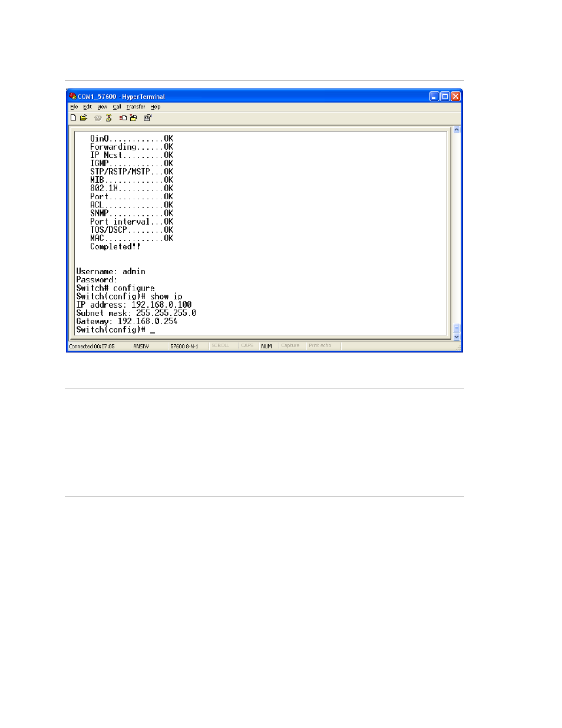562x728 pixels.
Task: Click the Forwarding OK status line
Action: tap(131, 147)
